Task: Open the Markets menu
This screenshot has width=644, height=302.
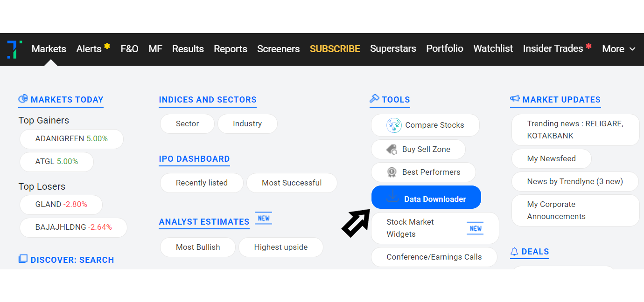Action: pos(49,49)
